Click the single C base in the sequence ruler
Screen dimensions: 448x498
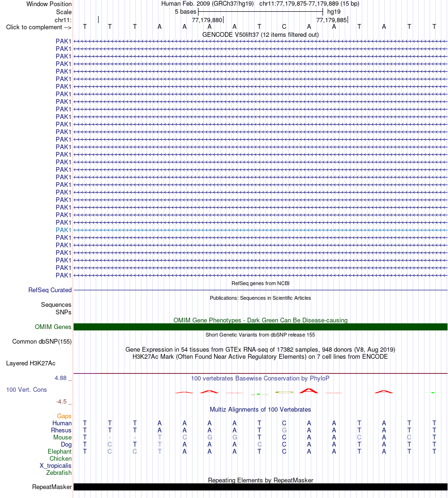point(284,27)
